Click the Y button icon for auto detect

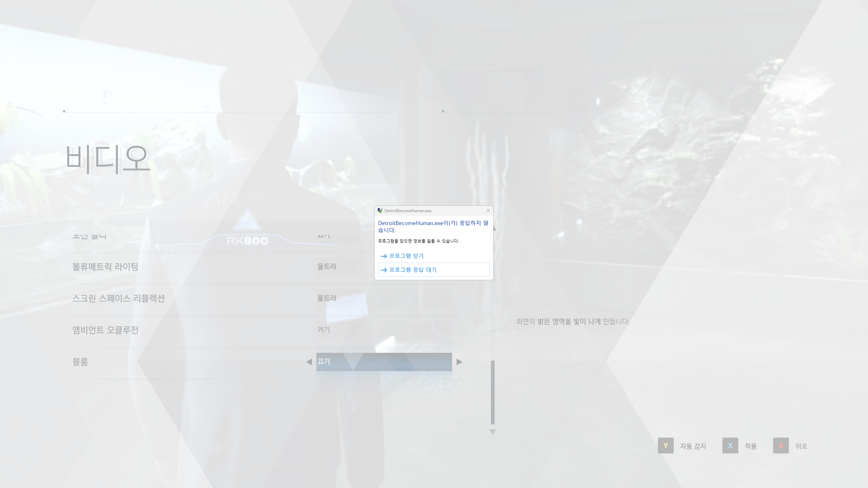pos(666,446)
